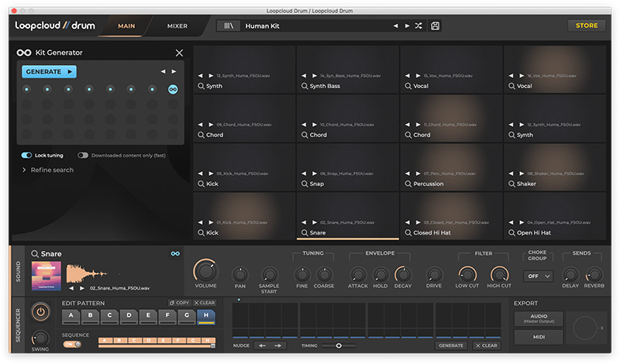The image size is (620, 364).
Task: Search samples for the Synth Bass pad
Action: click(304, 86)
